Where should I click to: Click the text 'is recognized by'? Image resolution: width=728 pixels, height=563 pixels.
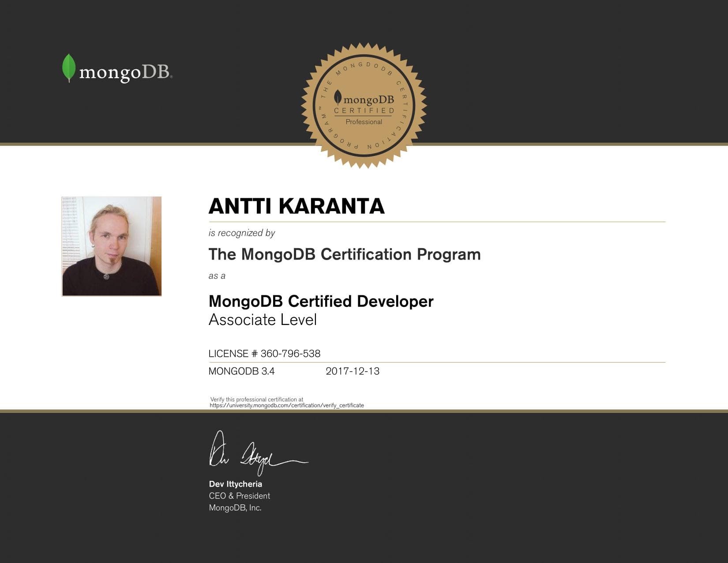point(242,233)
